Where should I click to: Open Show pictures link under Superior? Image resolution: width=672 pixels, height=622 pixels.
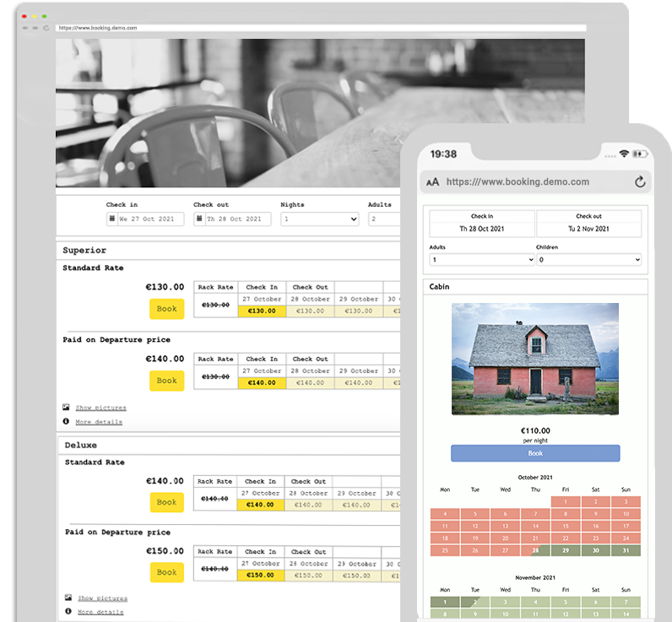tap(100, 408)
